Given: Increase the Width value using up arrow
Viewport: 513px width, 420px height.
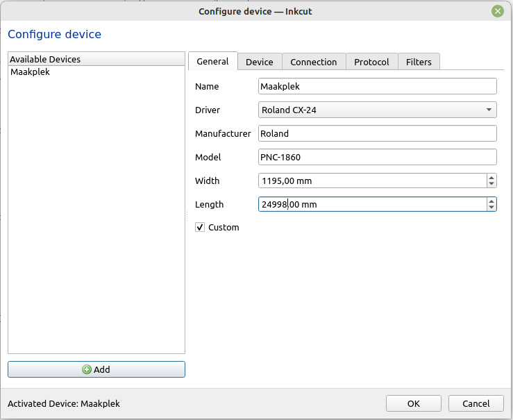Looking at the screenshot, I should (x=491, y=177).
